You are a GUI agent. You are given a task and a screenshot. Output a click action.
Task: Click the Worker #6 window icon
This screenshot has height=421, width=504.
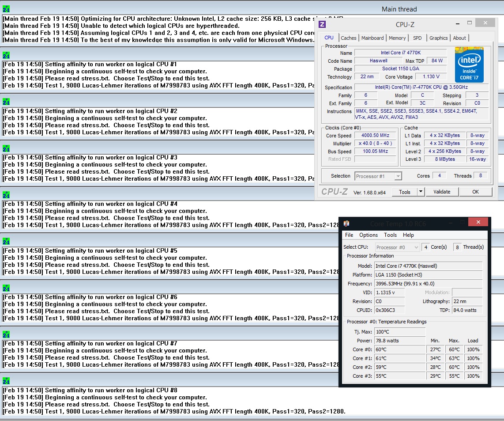[6, 288]
